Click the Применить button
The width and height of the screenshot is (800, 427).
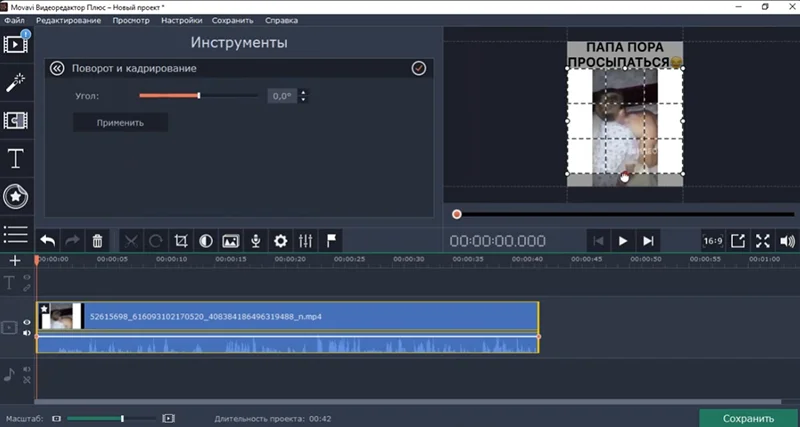click(x=120, y=122)
